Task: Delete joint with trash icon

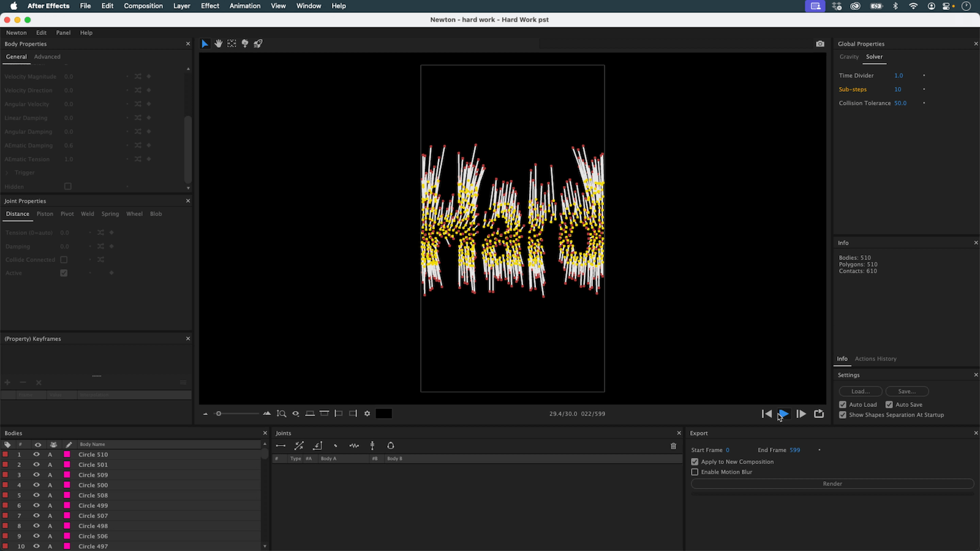Action: [673, 446]
